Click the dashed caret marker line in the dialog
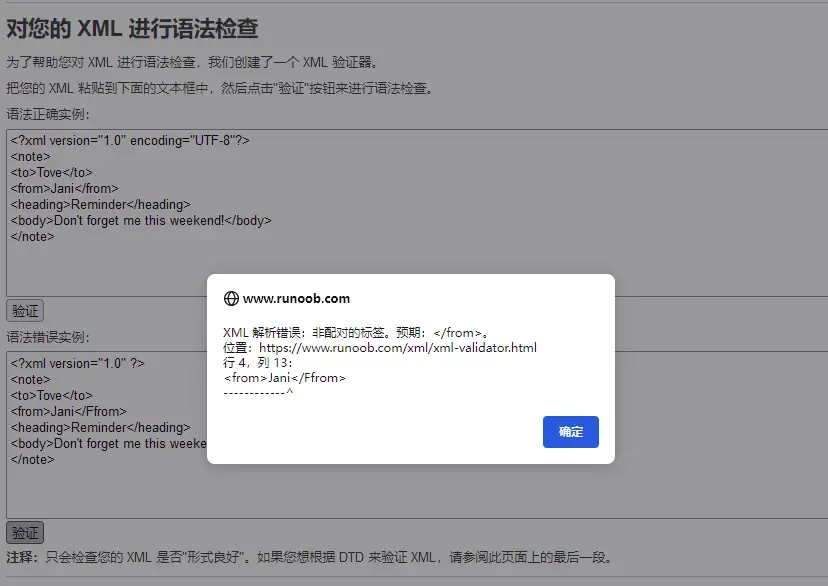Screen dimensions: 828x586 pos(258,392)
